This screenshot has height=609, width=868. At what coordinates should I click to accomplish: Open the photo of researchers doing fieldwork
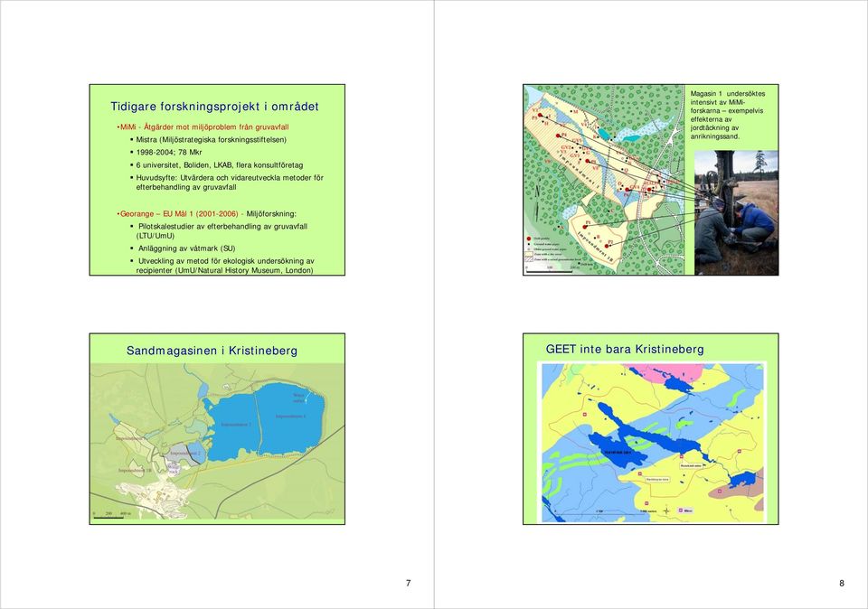click(736, 213)
